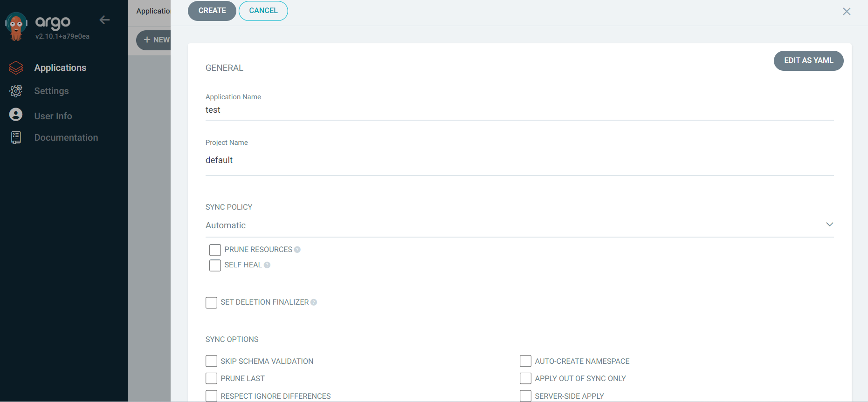Enable the Prune Resources checkbox
The height and width of the screenshot is (402, 868).
coord(215,250)
